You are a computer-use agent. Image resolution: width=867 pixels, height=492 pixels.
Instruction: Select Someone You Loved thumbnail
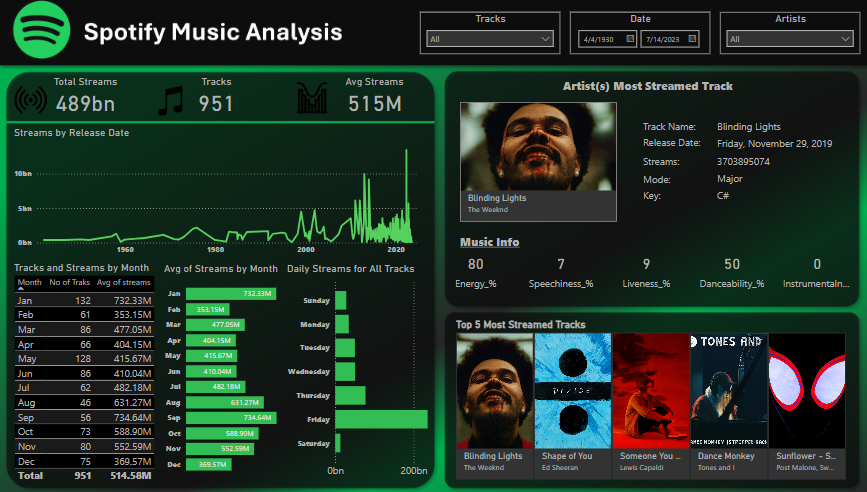[x=651, y=405]
